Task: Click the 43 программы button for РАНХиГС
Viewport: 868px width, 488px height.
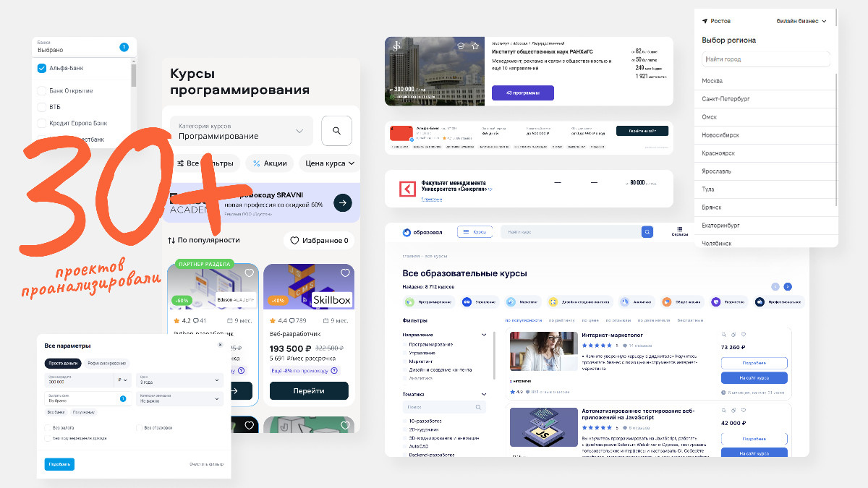Action: click(522, 93)
